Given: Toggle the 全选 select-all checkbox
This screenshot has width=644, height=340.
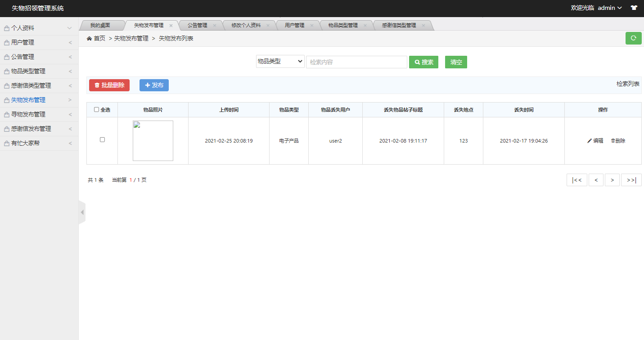Looking at the screenshot, I should coord(96,110).
